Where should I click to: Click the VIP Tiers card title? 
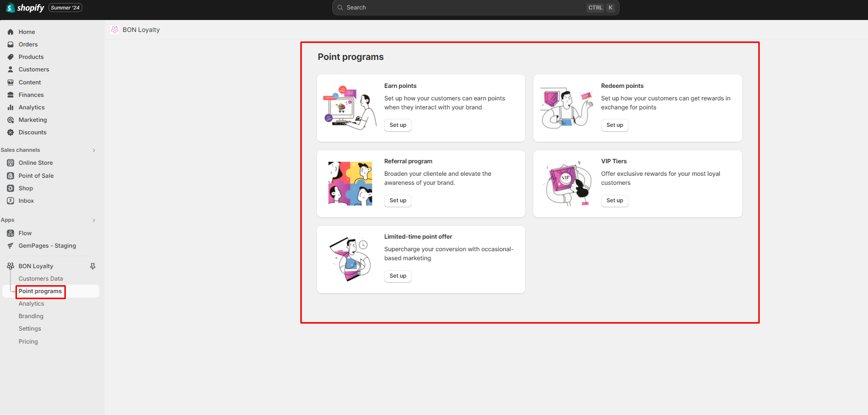pyautogui.click(x=614, y=161)
